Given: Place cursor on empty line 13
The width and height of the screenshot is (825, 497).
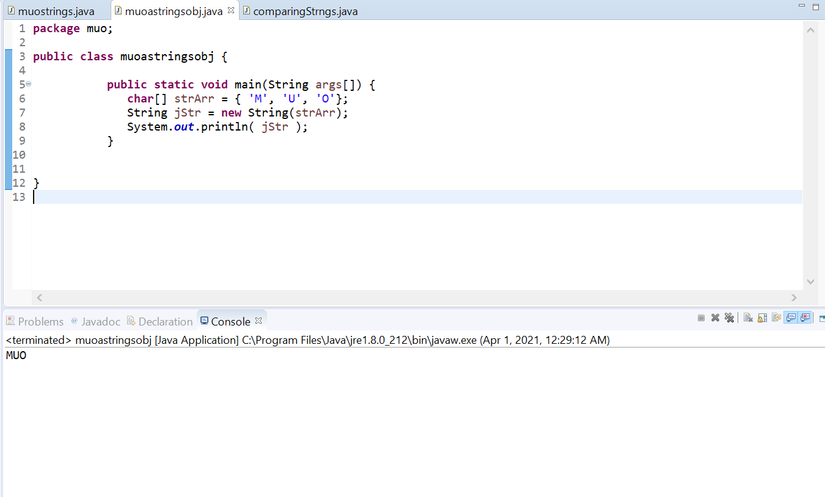Looking at the screenshot, I should pos(417,197).
